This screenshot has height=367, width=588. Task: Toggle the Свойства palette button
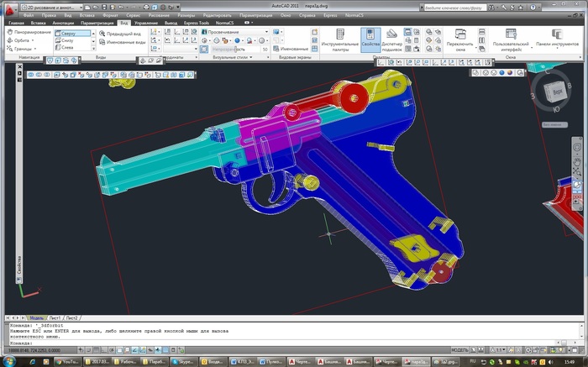[x=370, y=39]
